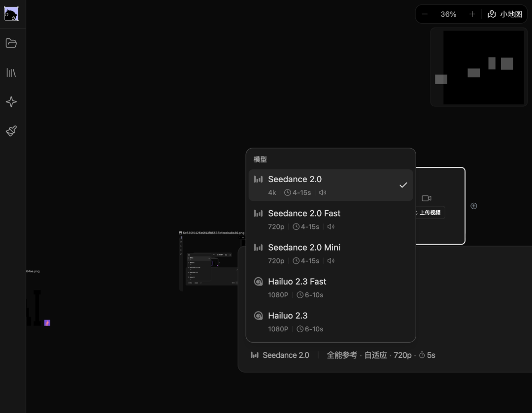532x413 pixels.
Task: Select the paintbrush tool in sidebar
Action: coord(11,131)
